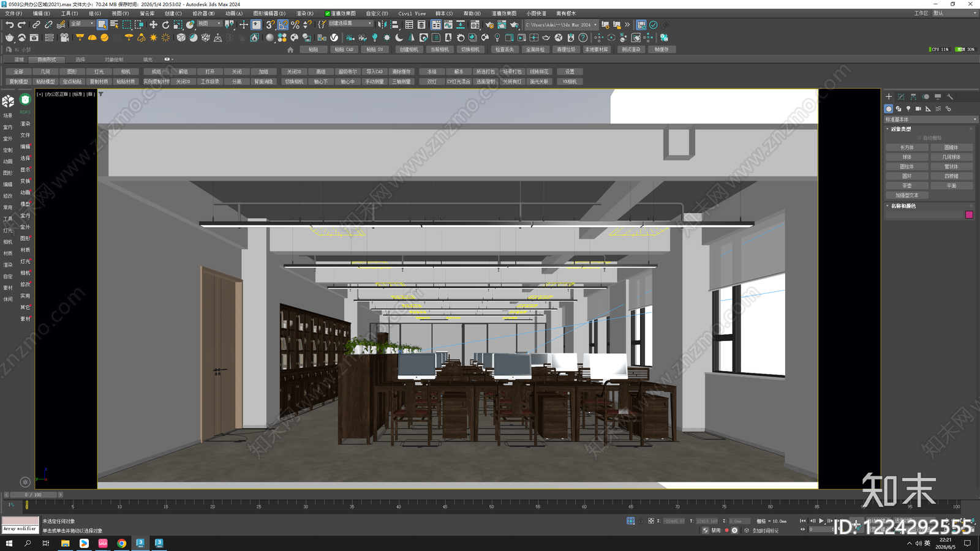The image size is (980, 551).
Task: Toggle the Angle Snap icon
Action: click(283, 25)
